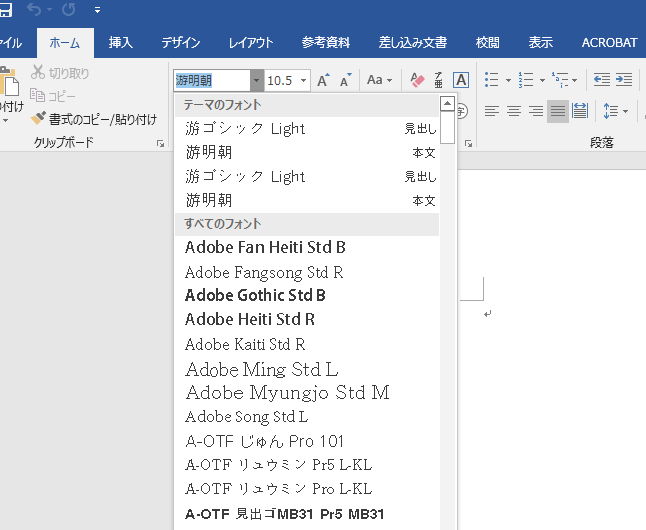Click the decrease indent icon
646x530 pixels.
[x=602, y=80]
